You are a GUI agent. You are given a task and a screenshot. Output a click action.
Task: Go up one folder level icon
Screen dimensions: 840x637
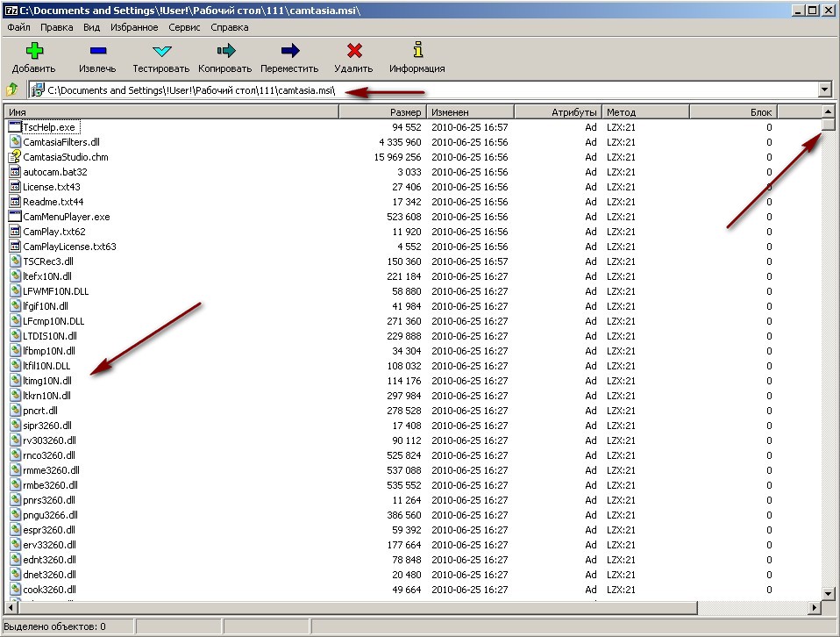pos(11,89)
